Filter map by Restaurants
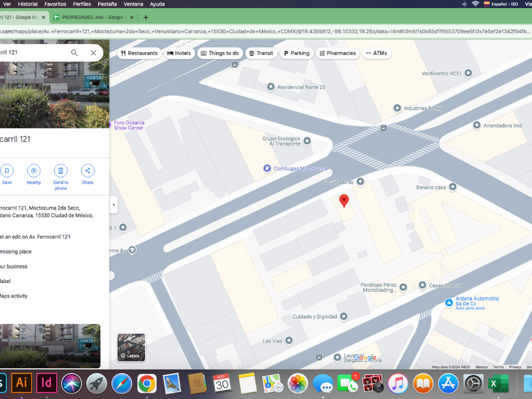Screen dimensions: 532x399 [x=139, y=53]
